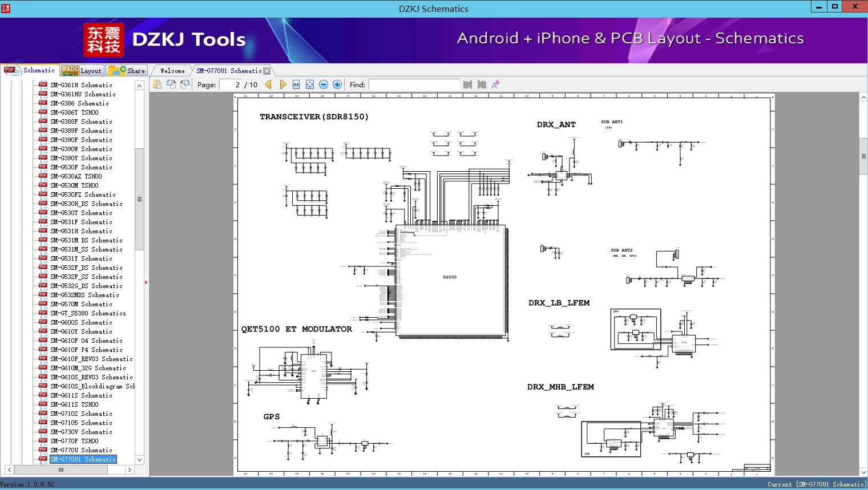Open SM-G531H Schematic

tap(81, 231)
